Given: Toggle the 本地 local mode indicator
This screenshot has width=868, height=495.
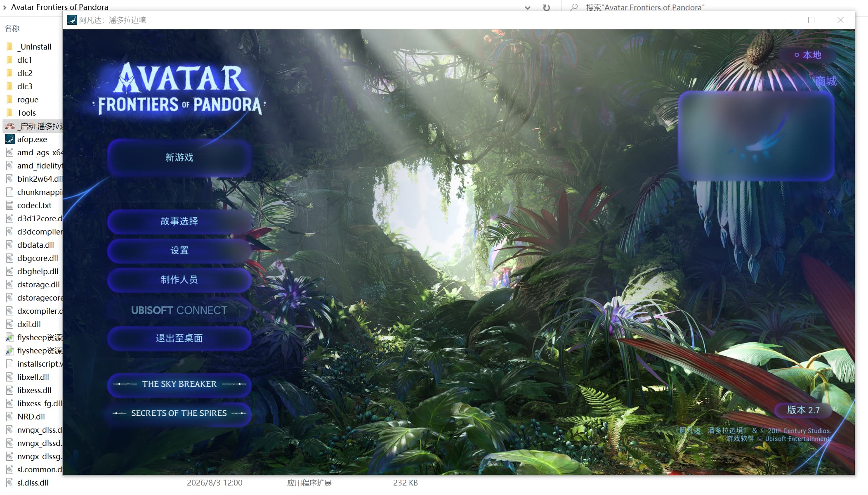Looking at the screenshot, I should (808, 55).
